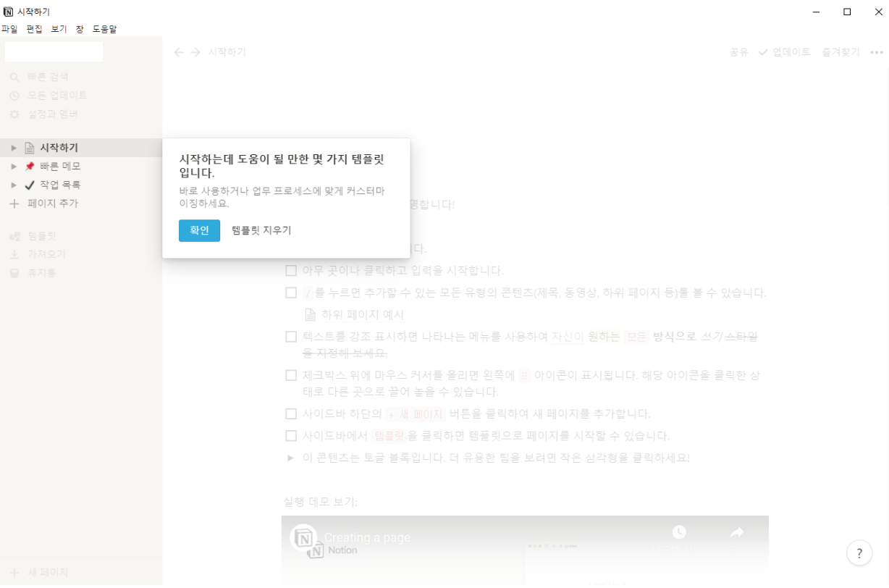Open the 파일 menu
This screenshot has height=588, width=889.
pos(9,29)
